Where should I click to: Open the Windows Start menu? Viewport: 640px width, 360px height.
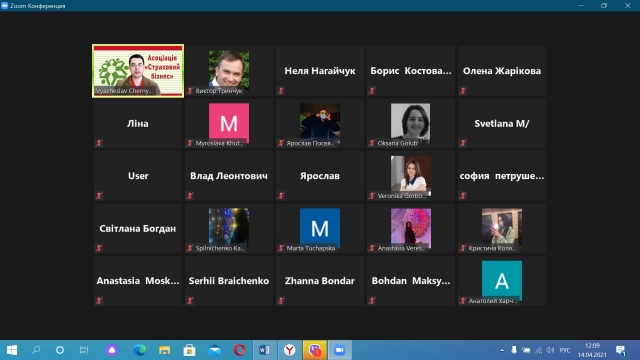pos(12,350)
